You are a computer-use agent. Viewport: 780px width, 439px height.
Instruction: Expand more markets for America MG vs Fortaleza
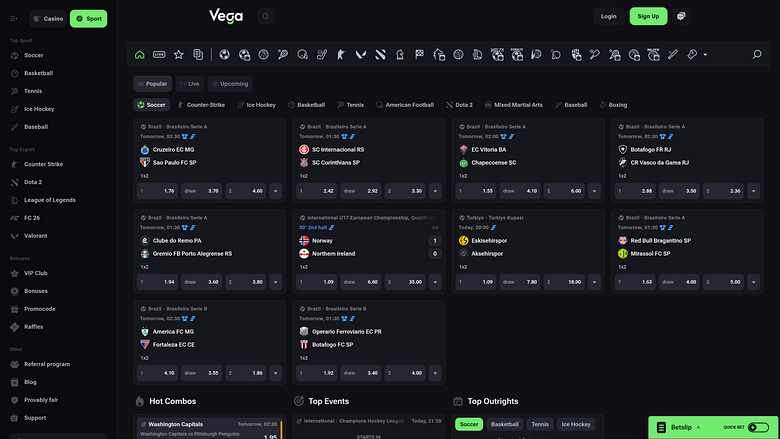(276, 373)
